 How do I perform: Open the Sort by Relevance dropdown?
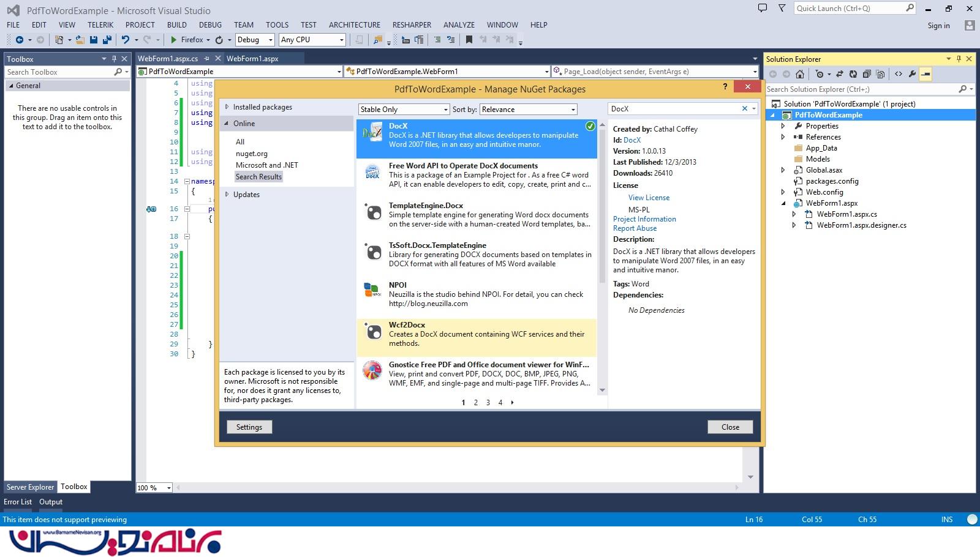point(529,110)
